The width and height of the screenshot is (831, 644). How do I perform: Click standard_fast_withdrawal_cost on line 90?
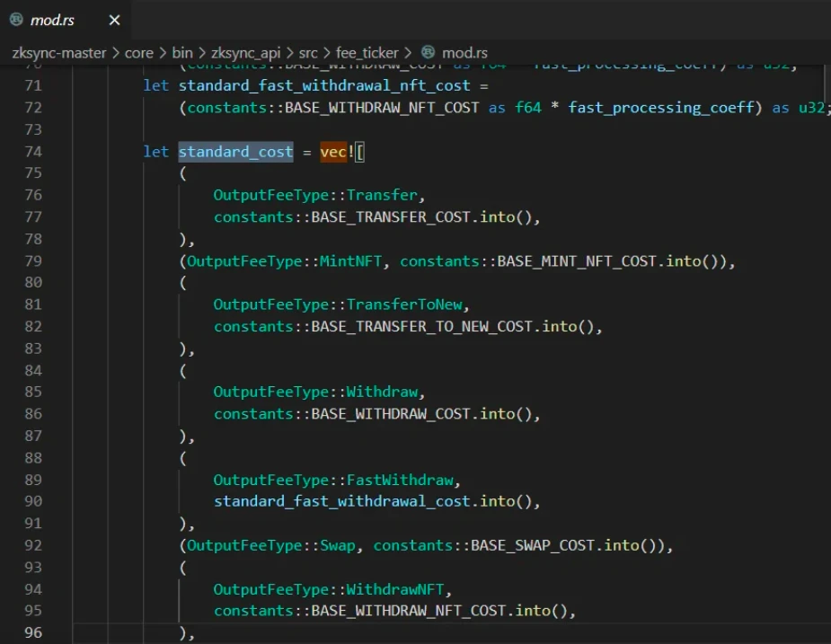(x=341, y=501)
